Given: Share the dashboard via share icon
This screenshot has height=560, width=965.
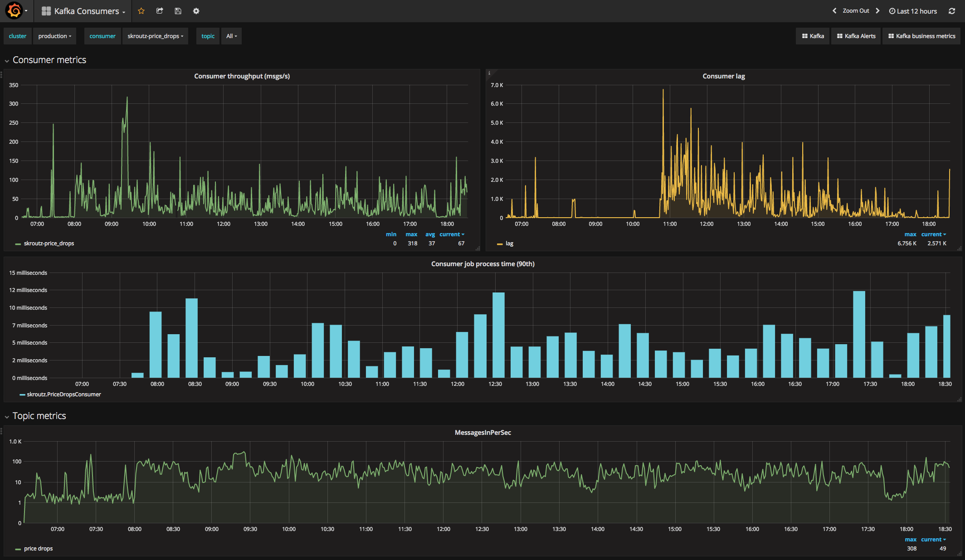Looking at the screenshot, I should click(160, 11).
